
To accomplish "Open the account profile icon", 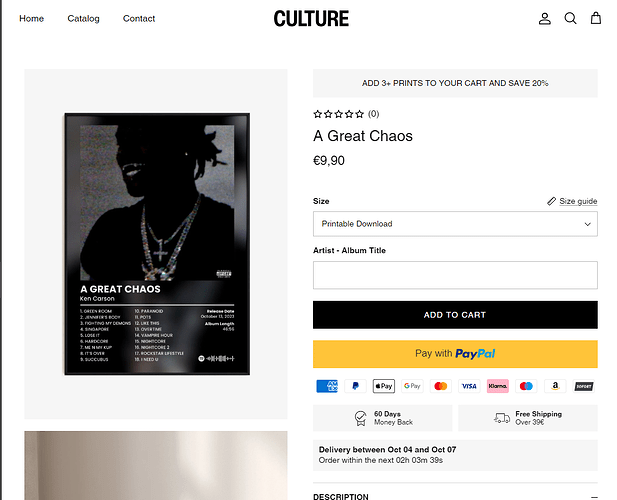I will pos(545,18).
